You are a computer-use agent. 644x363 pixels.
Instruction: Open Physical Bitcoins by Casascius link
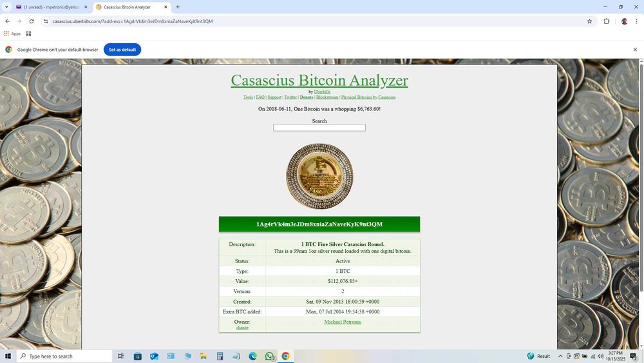click(x=368, y=97)
